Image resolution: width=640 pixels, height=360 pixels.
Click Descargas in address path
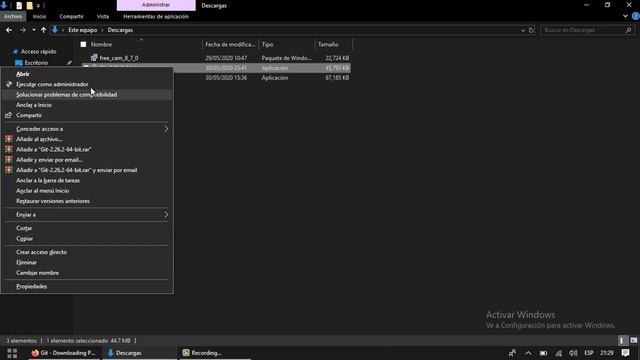(120, 30)
